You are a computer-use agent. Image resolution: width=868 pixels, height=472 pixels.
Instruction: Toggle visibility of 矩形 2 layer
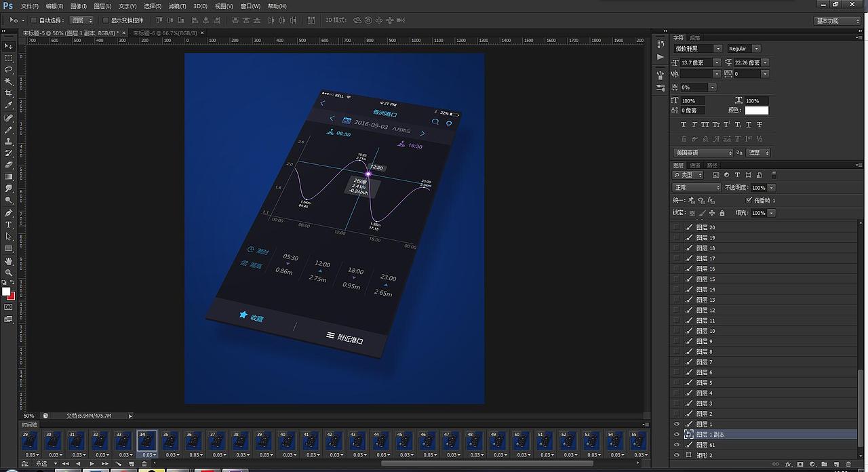click(x=676, y=455)
